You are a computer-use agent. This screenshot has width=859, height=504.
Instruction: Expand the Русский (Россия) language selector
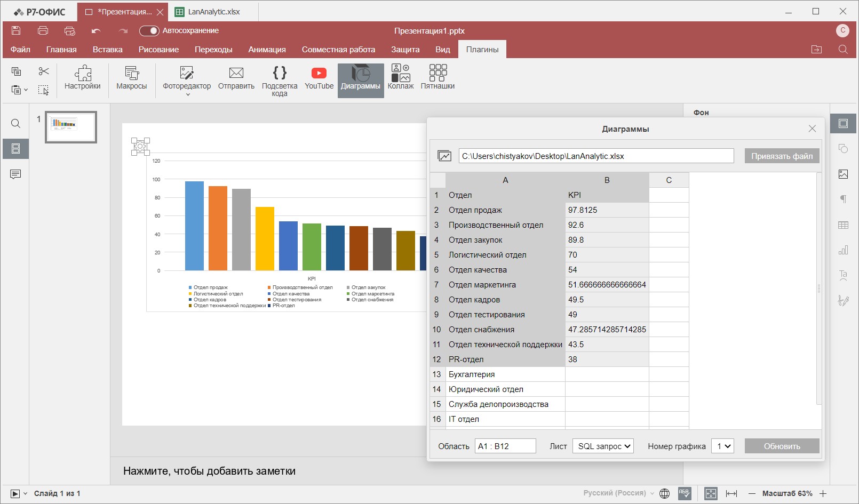pos(618,493)
